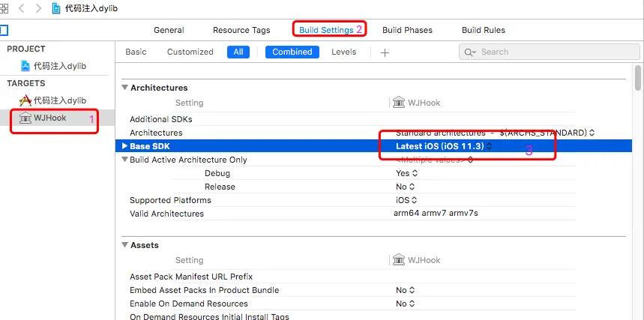Viewport: 644px width, 320px height.
Task: Switch to the Resource Tags tab
Action: coord(241,30)
